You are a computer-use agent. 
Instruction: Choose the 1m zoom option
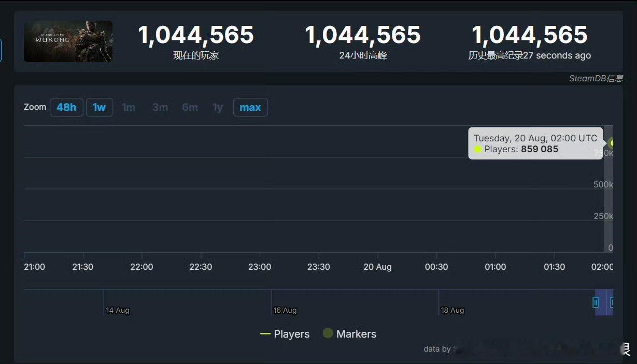(129, 107)
